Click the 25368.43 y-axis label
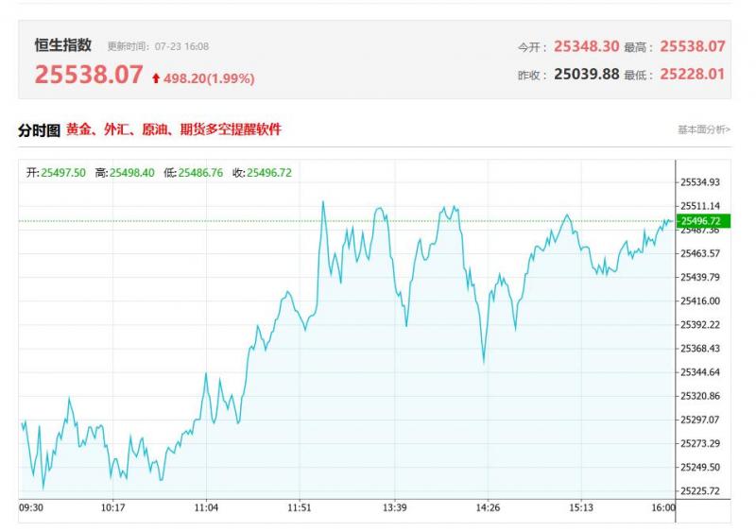 (x=700, y=349)
